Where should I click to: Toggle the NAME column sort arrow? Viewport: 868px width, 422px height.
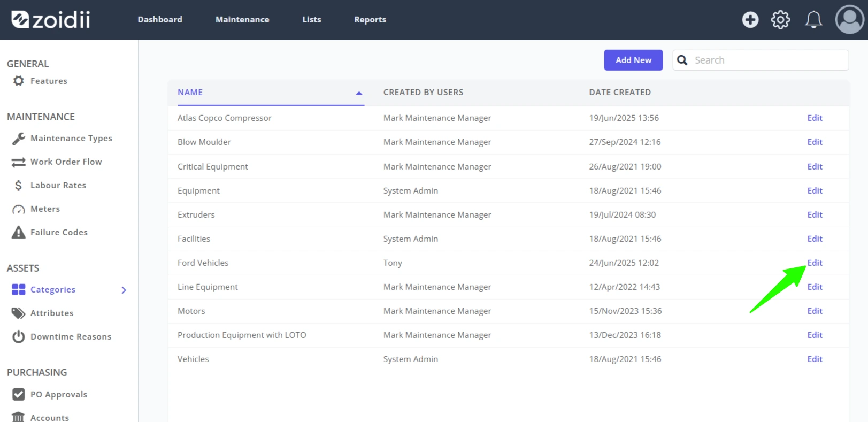pos(359,93)
